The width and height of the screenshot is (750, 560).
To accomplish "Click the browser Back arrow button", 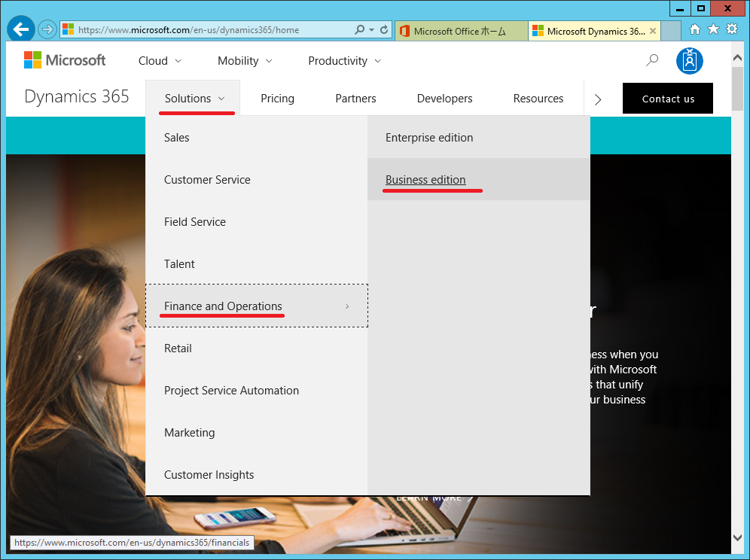I will point(20,29).
